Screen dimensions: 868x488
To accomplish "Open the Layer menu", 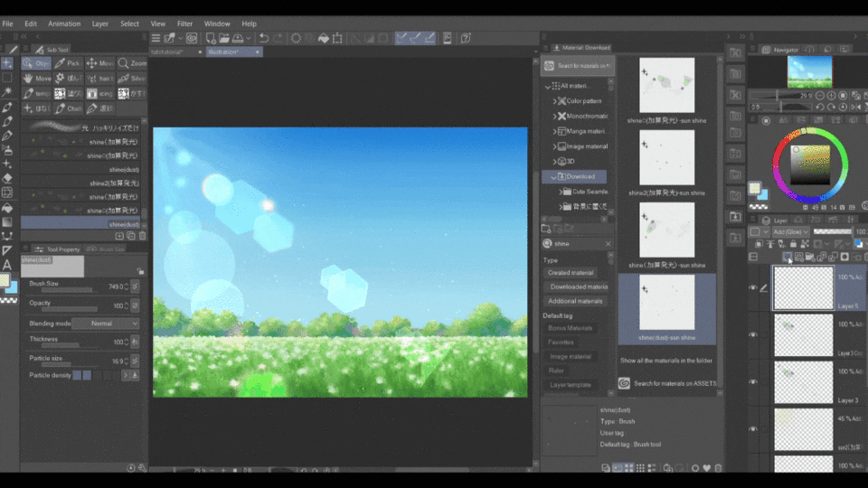I will [x=100, y=23].
